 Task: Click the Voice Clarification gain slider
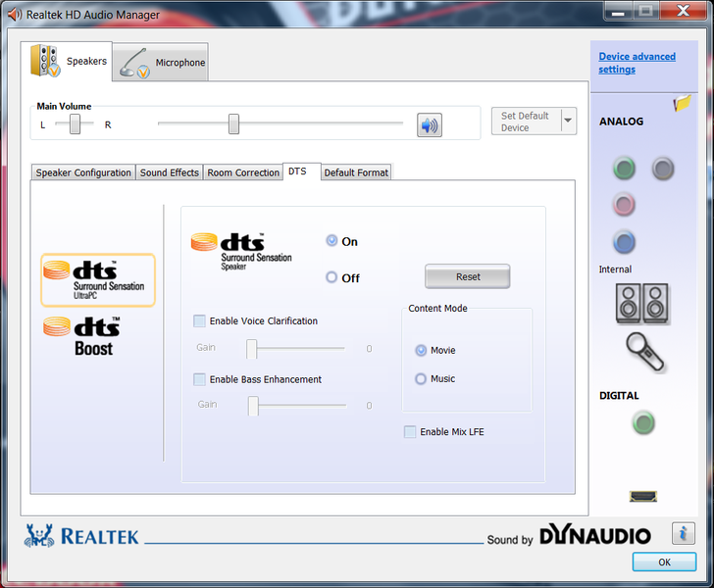[251, 349]
